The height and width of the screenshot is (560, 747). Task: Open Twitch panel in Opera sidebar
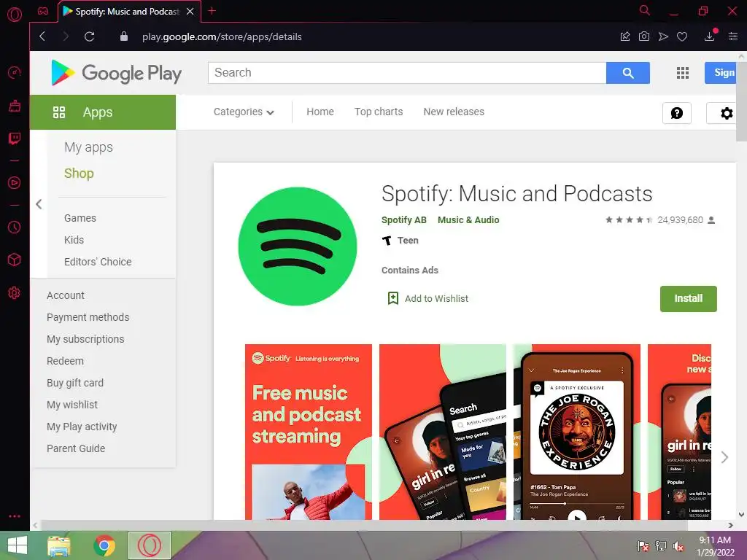tap(15, 139)
